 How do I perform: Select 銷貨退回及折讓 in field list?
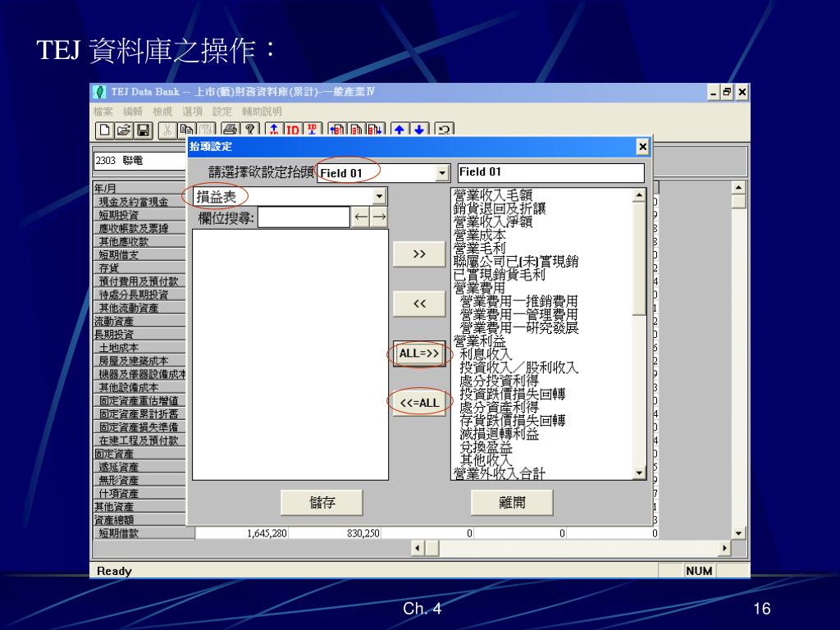(500, 208)
